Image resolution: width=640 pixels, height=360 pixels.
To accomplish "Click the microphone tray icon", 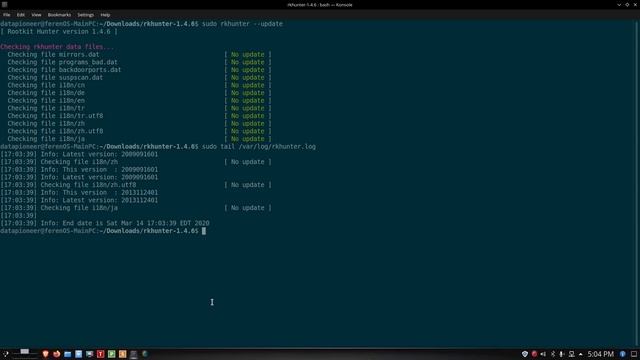I will tap(562, 354).
